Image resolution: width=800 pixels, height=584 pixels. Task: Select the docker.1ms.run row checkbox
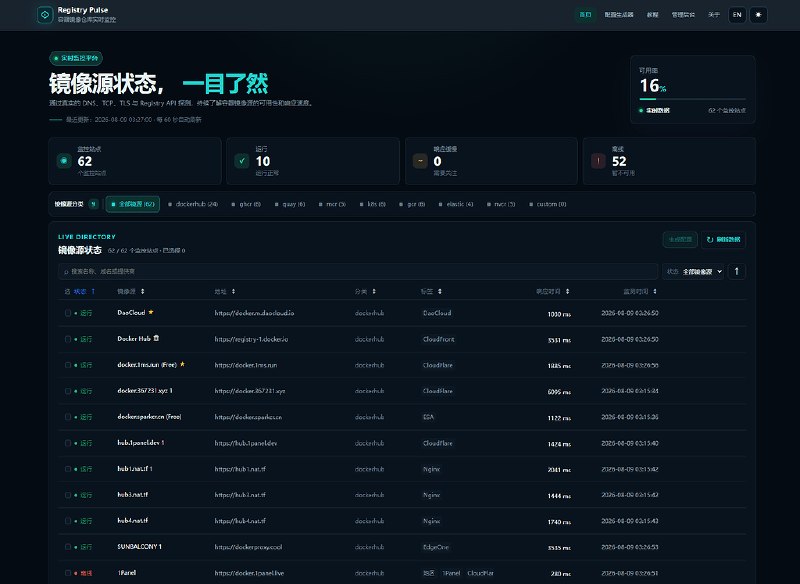(x=68, y=365)
